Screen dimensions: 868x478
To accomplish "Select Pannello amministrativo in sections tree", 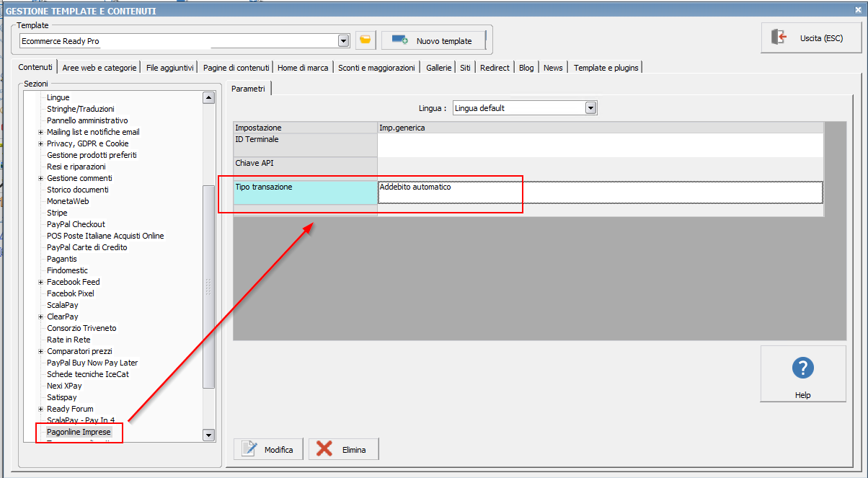I will (x=87, y=120).
